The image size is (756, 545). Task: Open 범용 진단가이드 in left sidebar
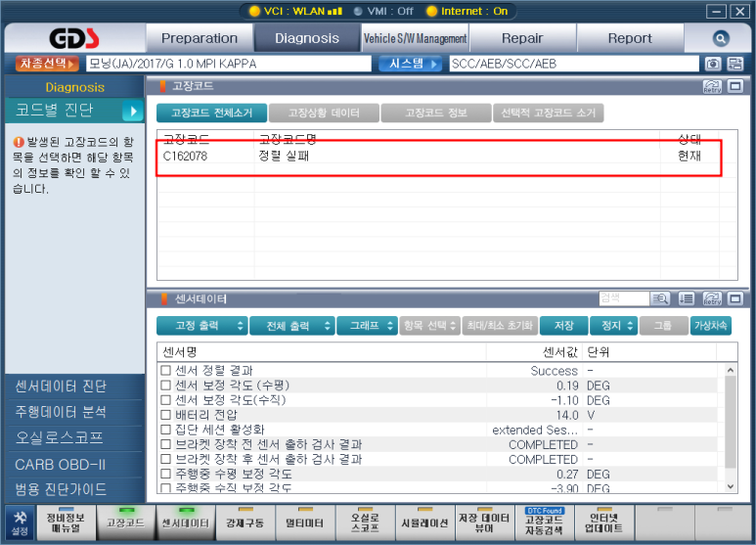(x=75, y=489)
